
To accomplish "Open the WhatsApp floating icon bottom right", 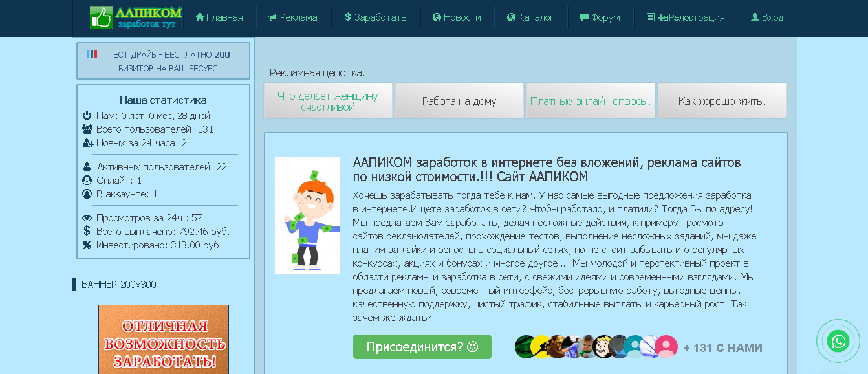I will pos(838,341).
